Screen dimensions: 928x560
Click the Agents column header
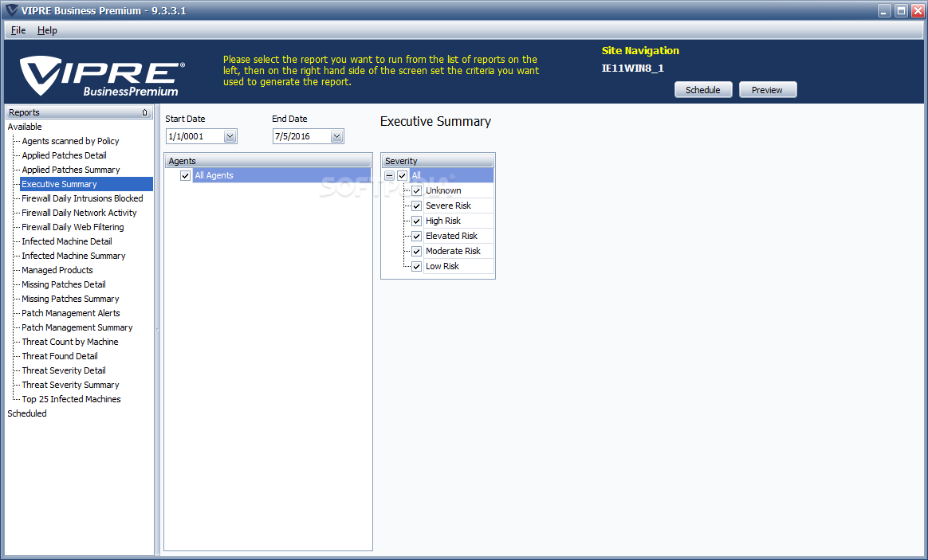(x=268, y=161)
